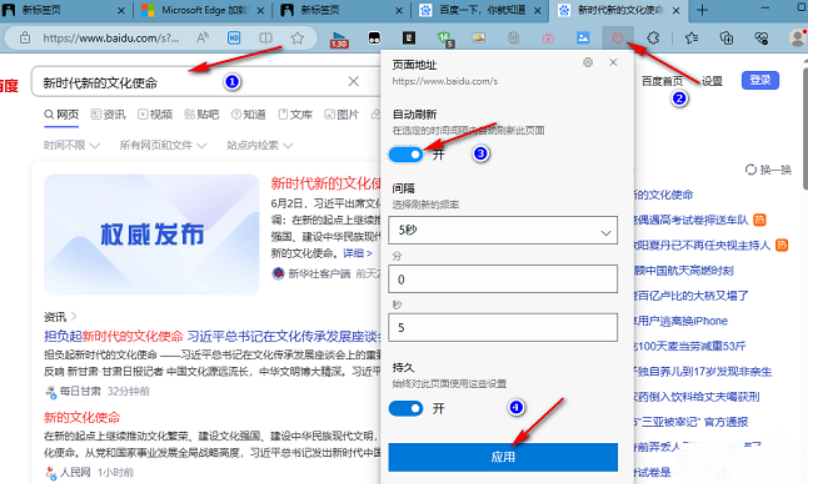This screenshot has width=813, height=484.
Task: Add page to favorites star icon
Action: (297, 37)
